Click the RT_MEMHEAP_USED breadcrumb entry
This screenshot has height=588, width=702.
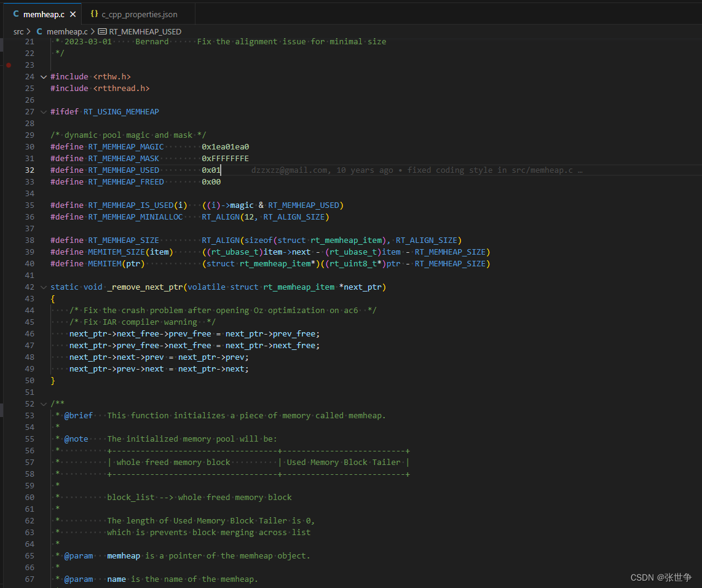point(145,31)
